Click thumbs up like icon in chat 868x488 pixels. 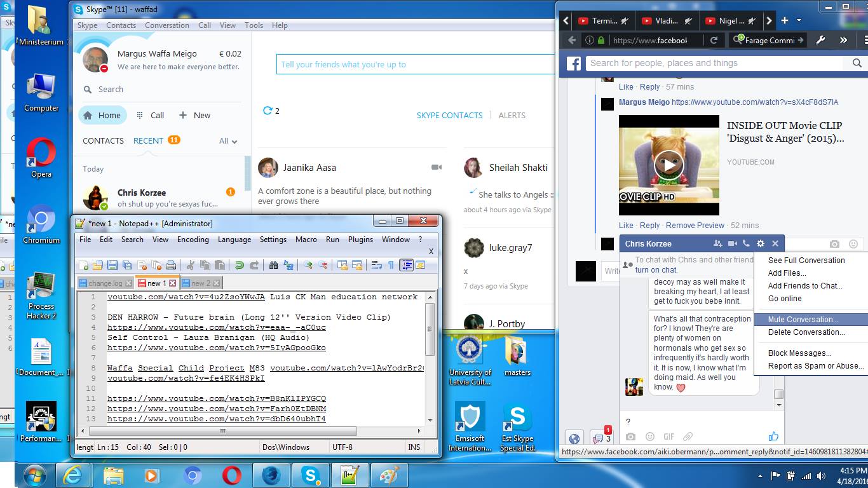pos(773,437)
